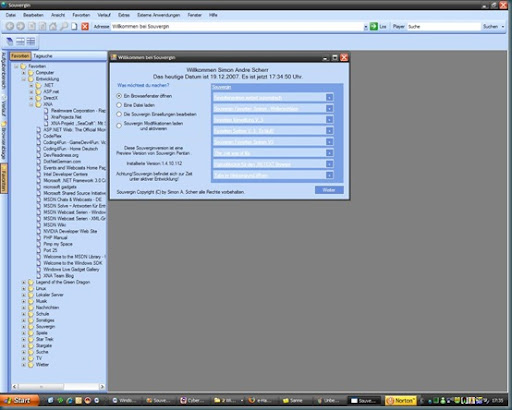Select 'Die Souvergin Einstellungen bearbeiten' option
This screenshot has height=410, width=512.
119,114
